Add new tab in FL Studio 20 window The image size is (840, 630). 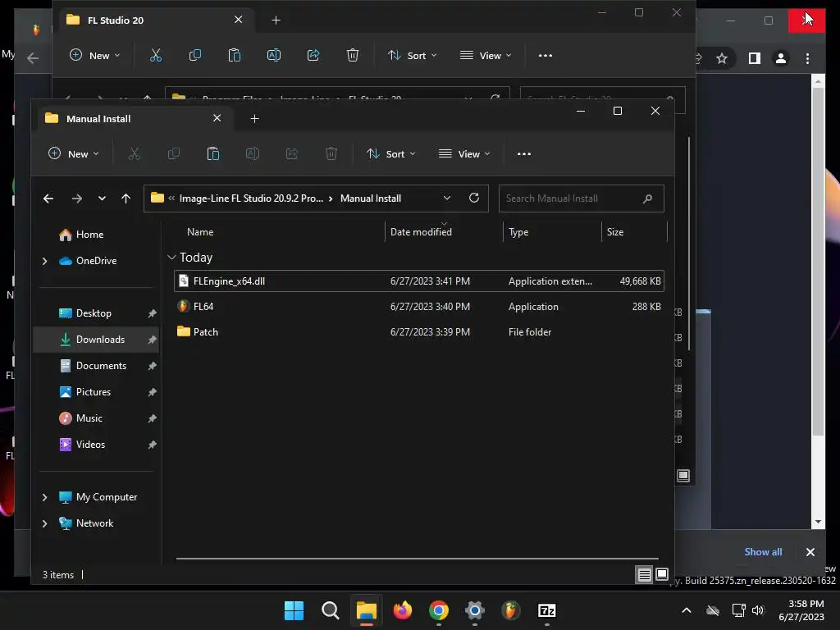276,20
